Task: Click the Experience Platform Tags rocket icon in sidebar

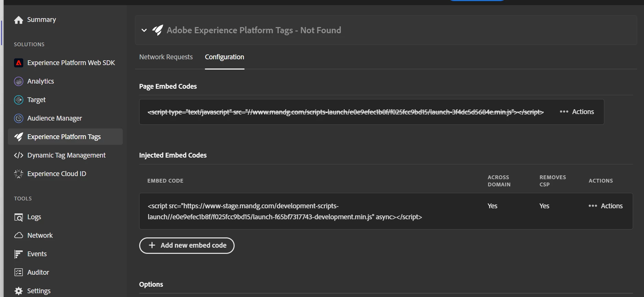Action: pos(18,137)
